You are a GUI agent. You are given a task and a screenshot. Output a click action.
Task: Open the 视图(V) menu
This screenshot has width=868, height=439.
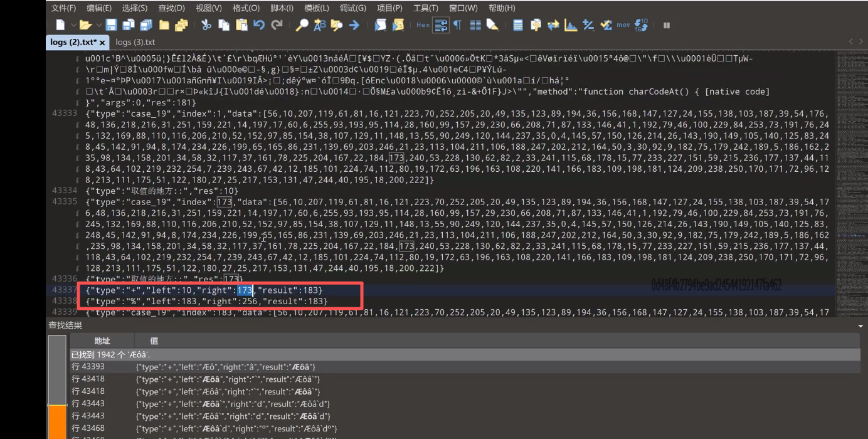[209, 8]
